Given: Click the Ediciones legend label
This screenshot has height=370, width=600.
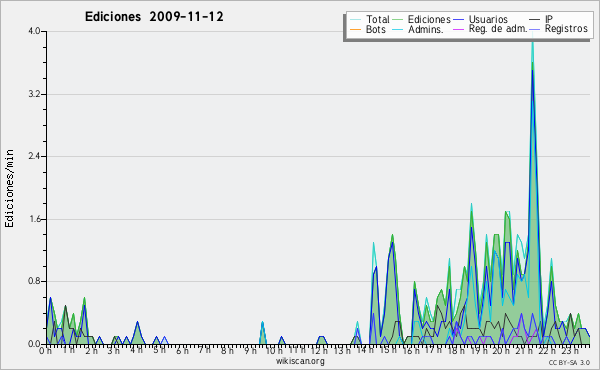Looking at the screenshot, I should 429,19.
